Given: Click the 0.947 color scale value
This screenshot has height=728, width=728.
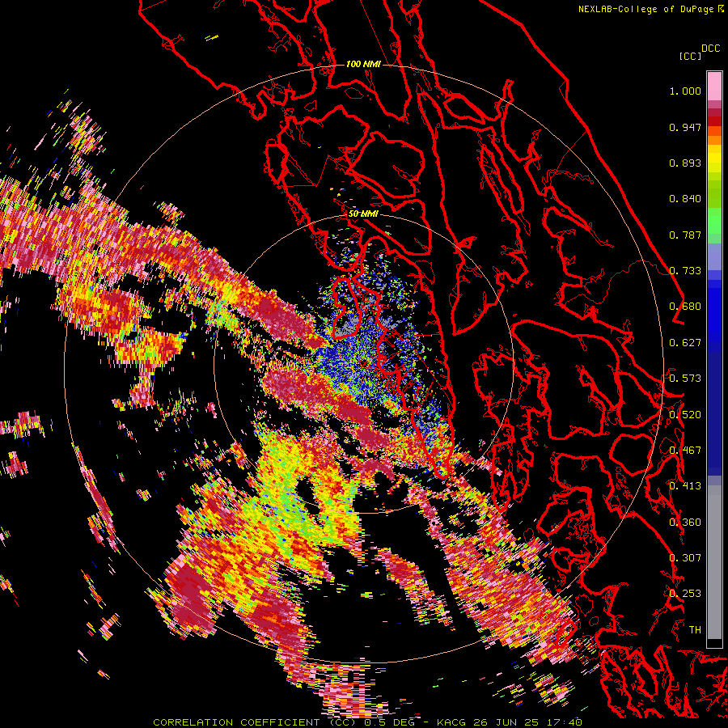Looking at the screenshot, I should [685, 127].
